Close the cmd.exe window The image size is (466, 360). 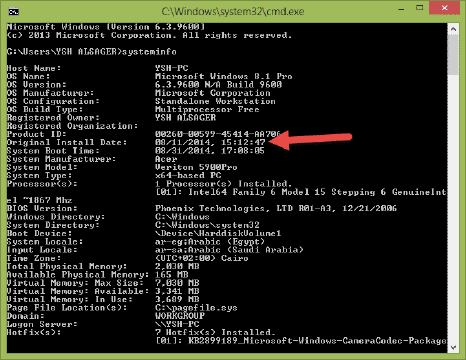coord(444,8)
